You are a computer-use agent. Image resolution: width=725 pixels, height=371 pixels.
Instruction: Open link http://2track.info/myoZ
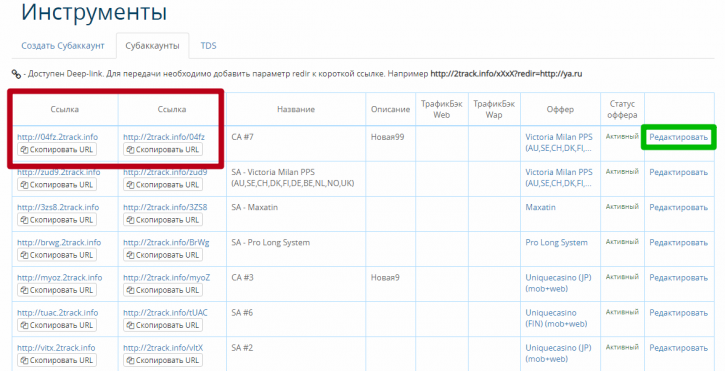(x=166, y=278)
